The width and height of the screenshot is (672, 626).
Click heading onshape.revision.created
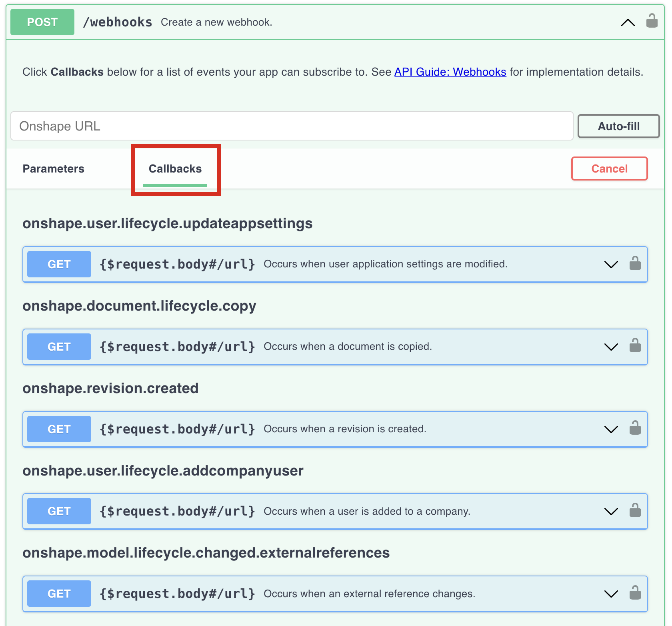coord(110,388)
